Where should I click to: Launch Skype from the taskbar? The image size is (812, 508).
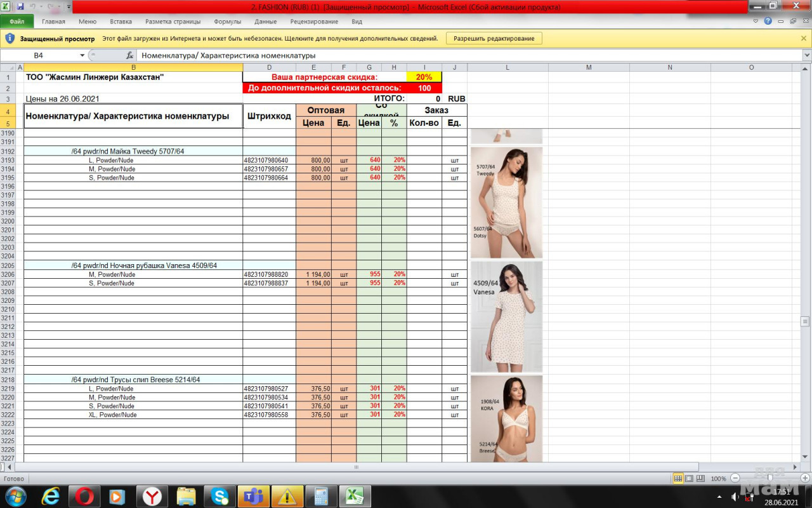tap(220, 496)
